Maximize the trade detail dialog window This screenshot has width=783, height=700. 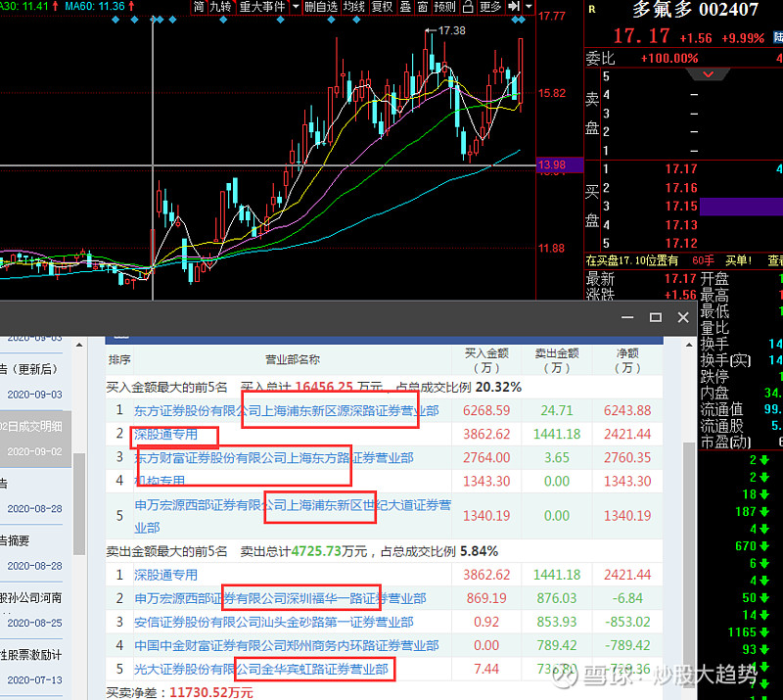(x=656, y=317)
